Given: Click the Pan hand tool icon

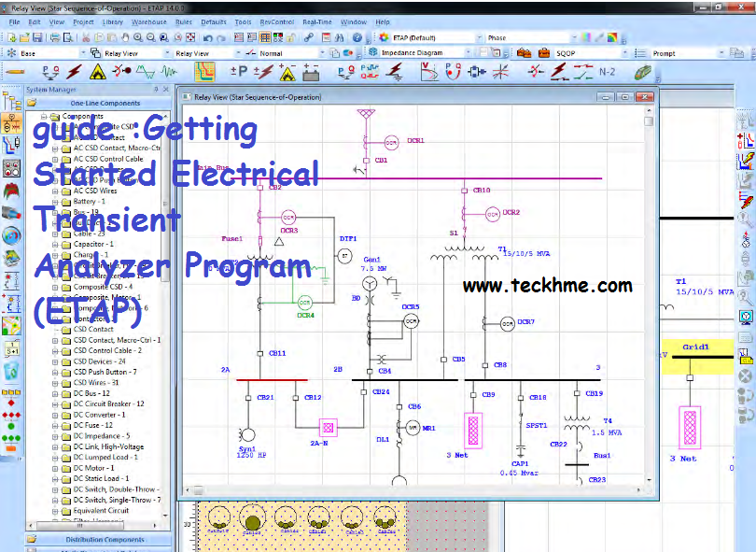Looking at the screenshot, I should [x=125, y=37].
